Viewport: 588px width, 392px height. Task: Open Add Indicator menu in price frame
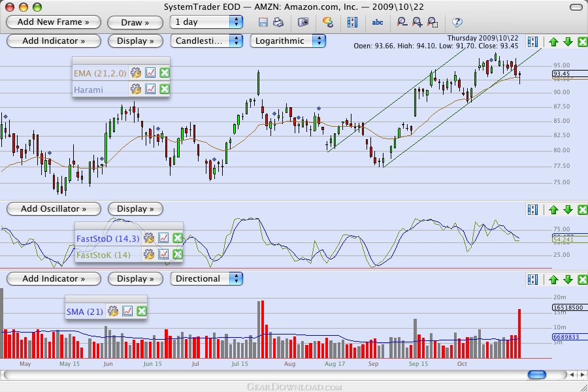[x=54, y=41]
